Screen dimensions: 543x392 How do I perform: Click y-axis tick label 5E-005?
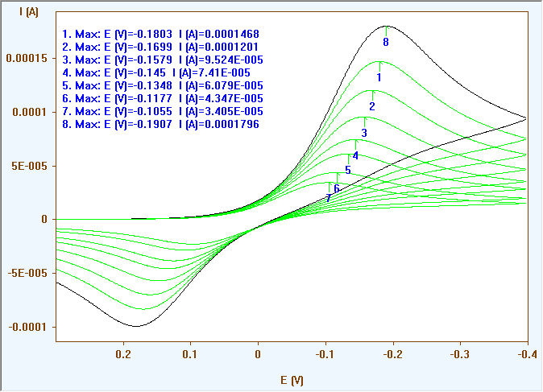(29, 167)
